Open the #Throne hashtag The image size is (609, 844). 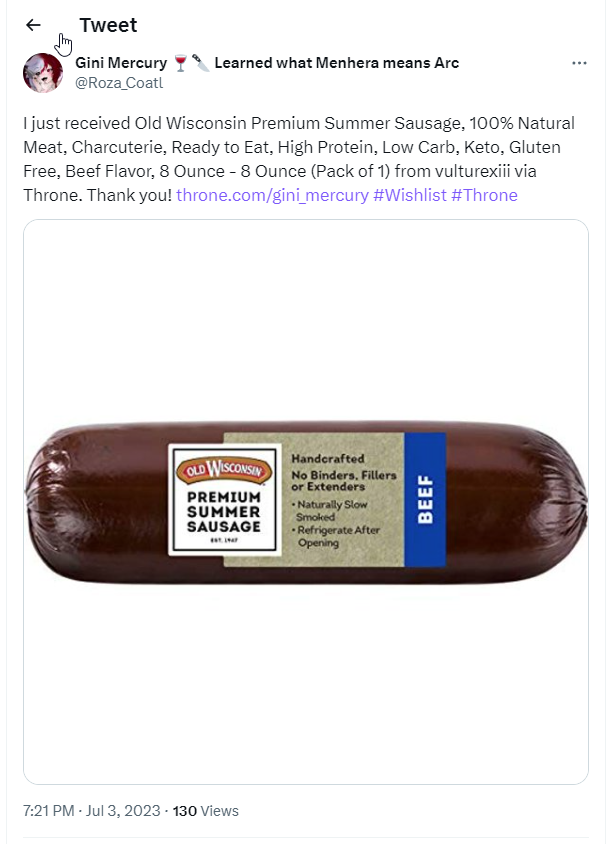484,195
